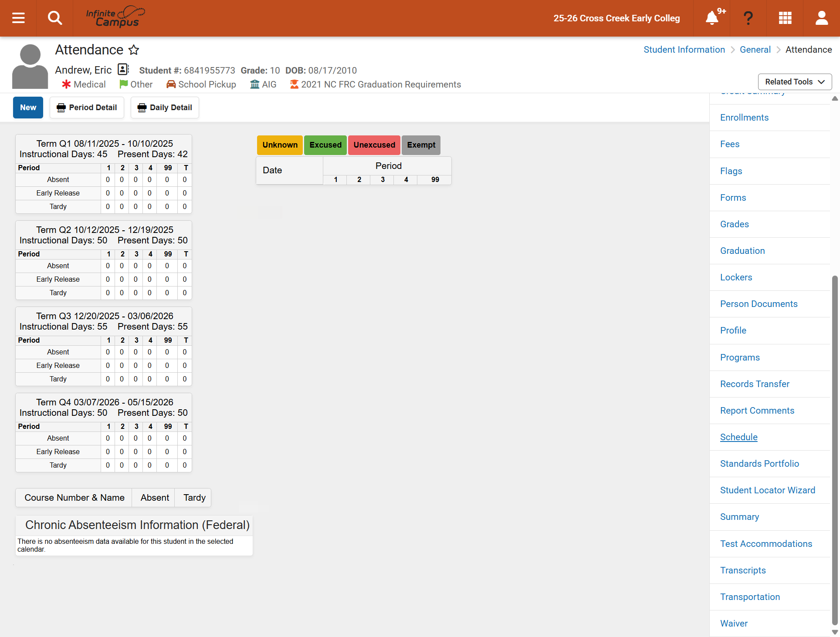Open the Schedule tool
Screen dimensions: 840x637
(738, 437)
